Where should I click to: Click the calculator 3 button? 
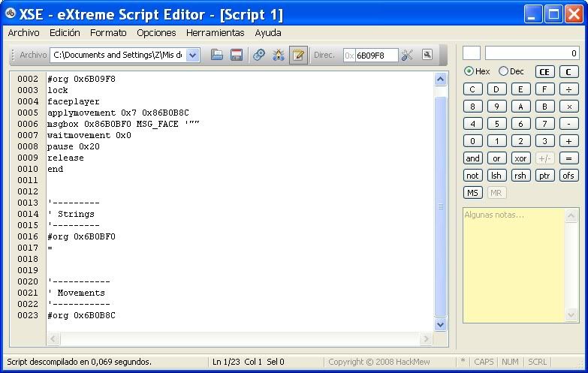click(x=544, y=141)
